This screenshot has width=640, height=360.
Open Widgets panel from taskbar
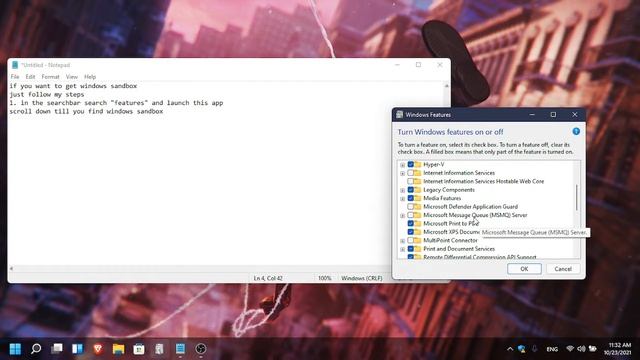point(77,349)
